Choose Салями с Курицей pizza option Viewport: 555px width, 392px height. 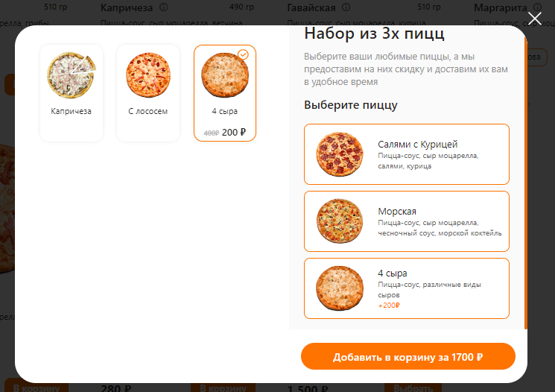(x=407, y=154)
